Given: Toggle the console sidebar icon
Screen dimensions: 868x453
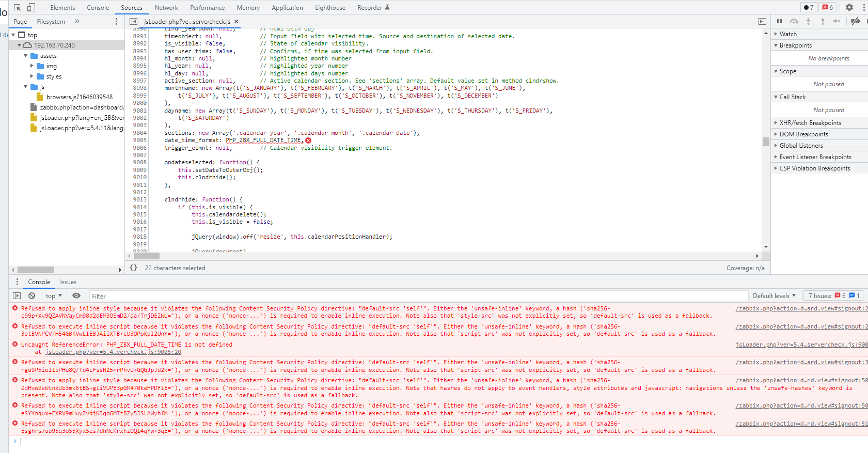Looking at the screenshot, I should 17,296.
